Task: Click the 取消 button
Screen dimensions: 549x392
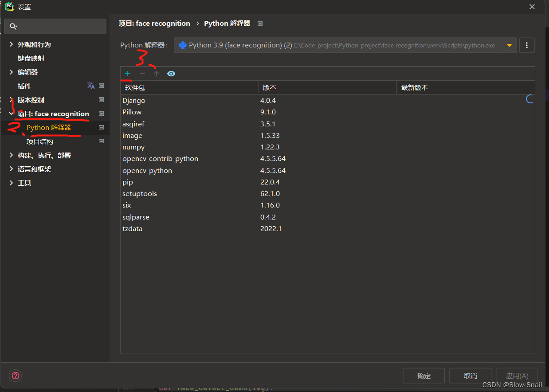Action: click(x=470, y=376)
